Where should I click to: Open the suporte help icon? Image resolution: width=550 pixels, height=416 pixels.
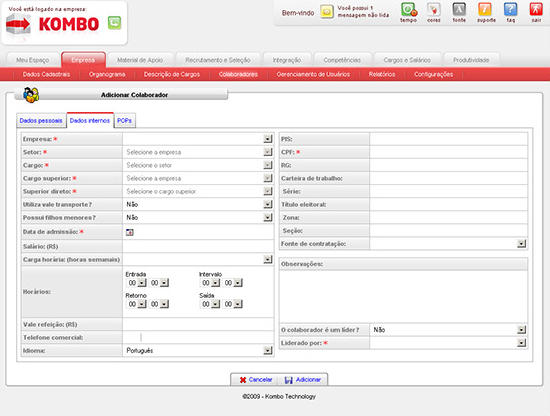point(485,9)
